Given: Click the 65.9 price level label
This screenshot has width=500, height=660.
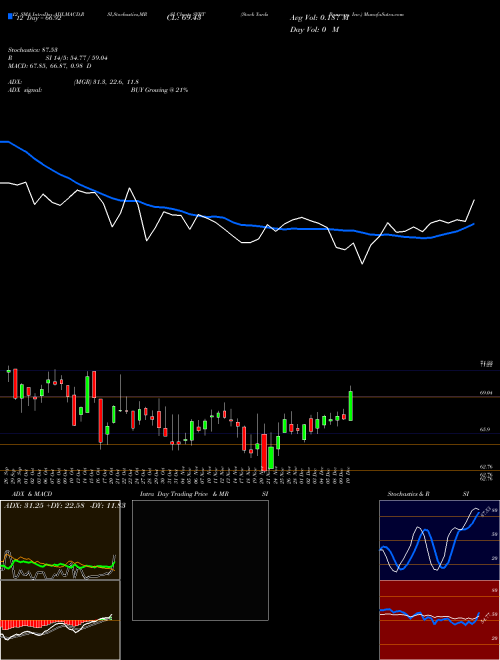Looking at the screenshot, I should coord(484,430).
